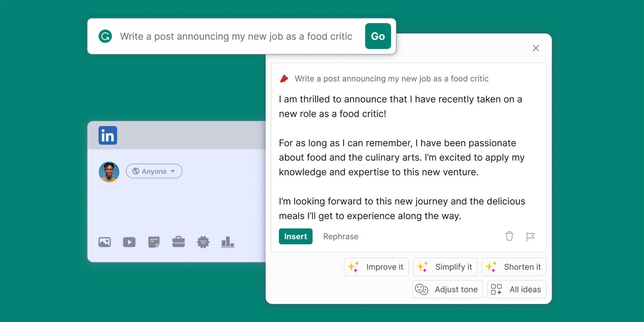Click the document note icon
Viewport: 644px width, 322px height.
click(154, 242)
